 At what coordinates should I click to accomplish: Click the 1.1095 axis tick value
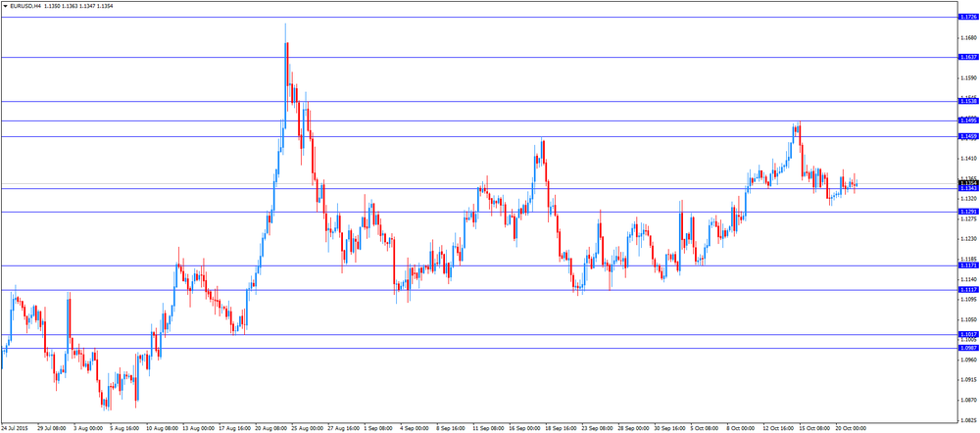967,300
